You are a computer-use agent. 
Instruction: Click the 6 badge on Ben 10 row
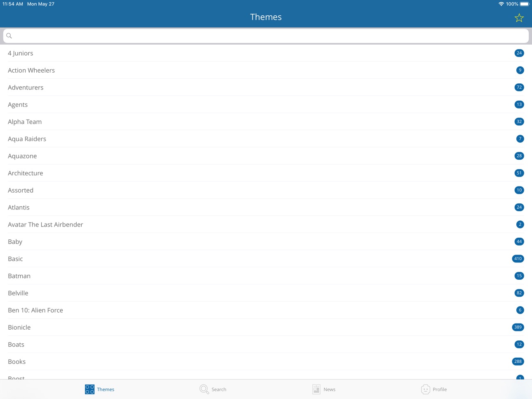coord(520,310)
